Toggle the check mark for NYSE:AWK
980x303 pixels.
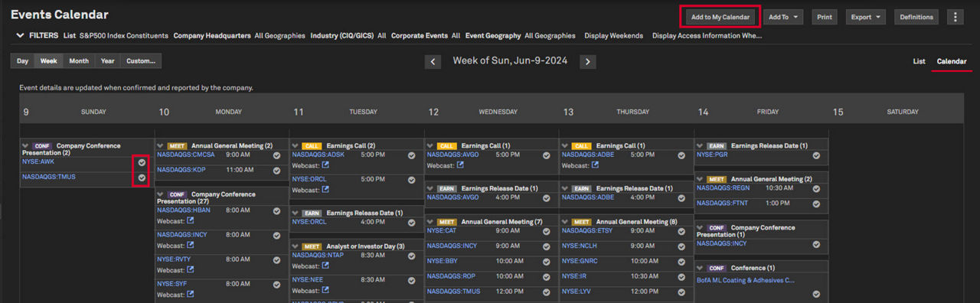coord(142,163)
